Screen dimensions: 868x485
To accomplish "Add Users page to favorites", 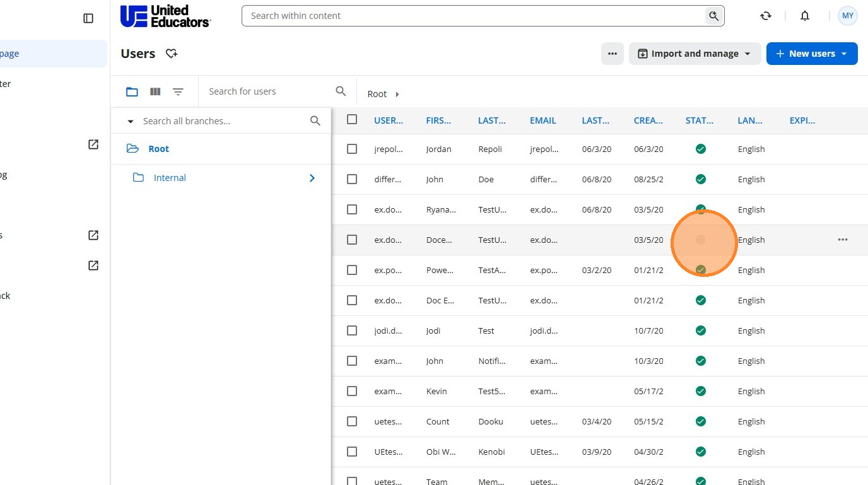I will pos(172,54).
